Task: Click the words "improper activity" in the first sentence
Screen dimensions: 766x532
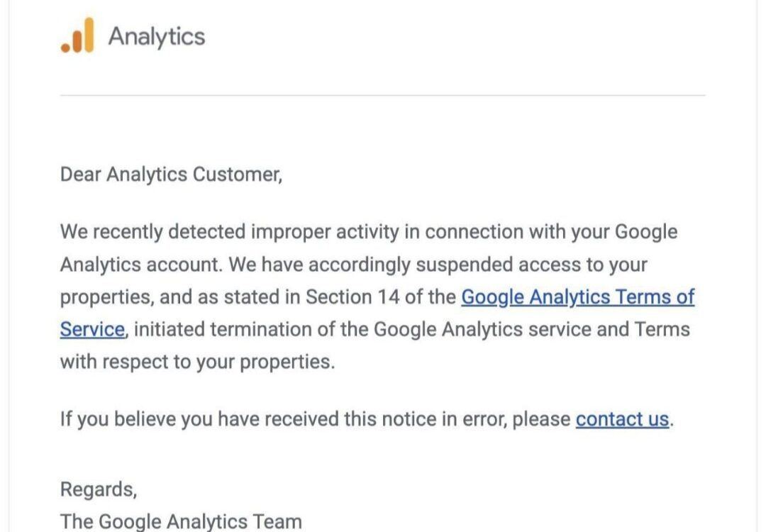Action: [325, 231]
